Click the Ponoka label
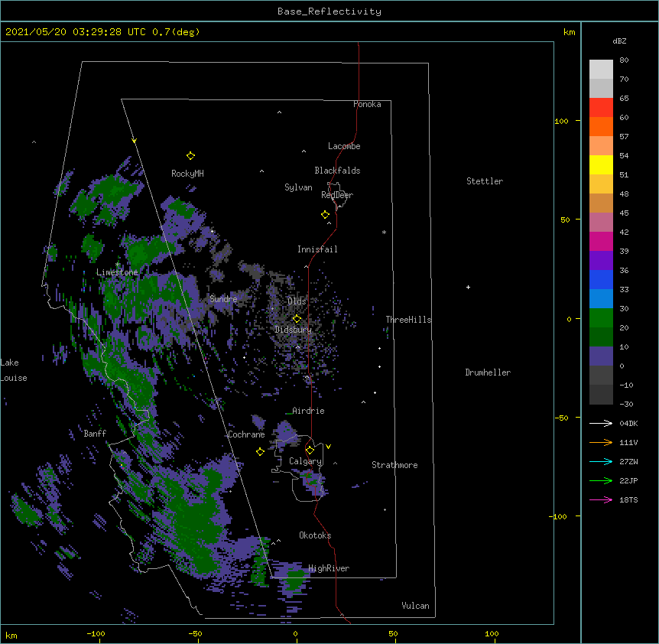The height and width of the screenshot is (644, 659). [367, 104]
